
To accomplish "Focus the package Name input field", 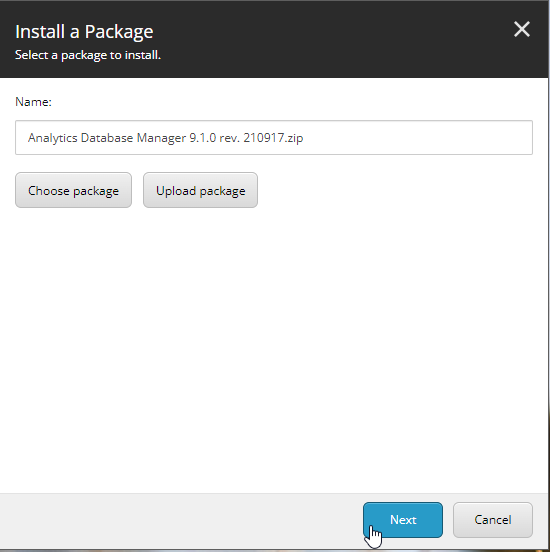I will (274, 137).
